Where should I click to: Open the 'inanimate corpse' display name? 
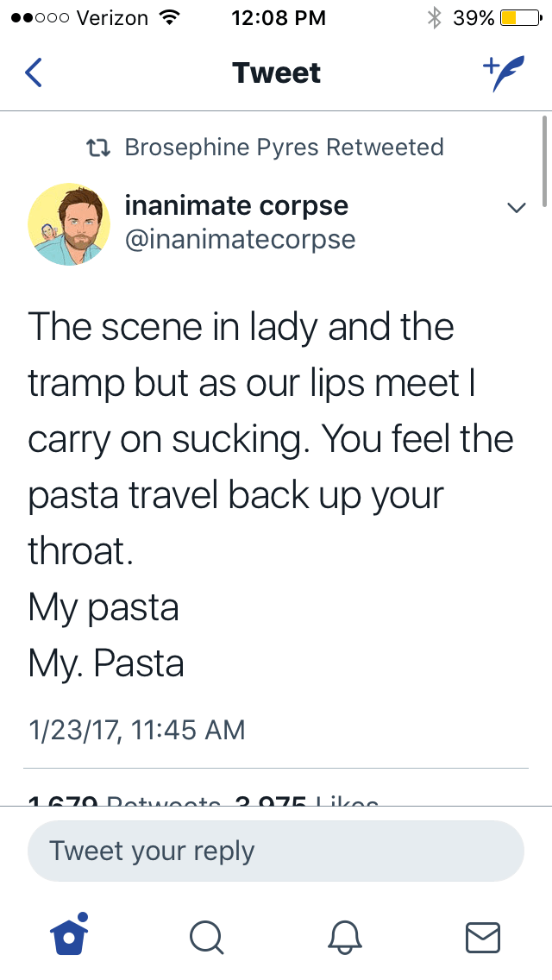pos(236,206)
